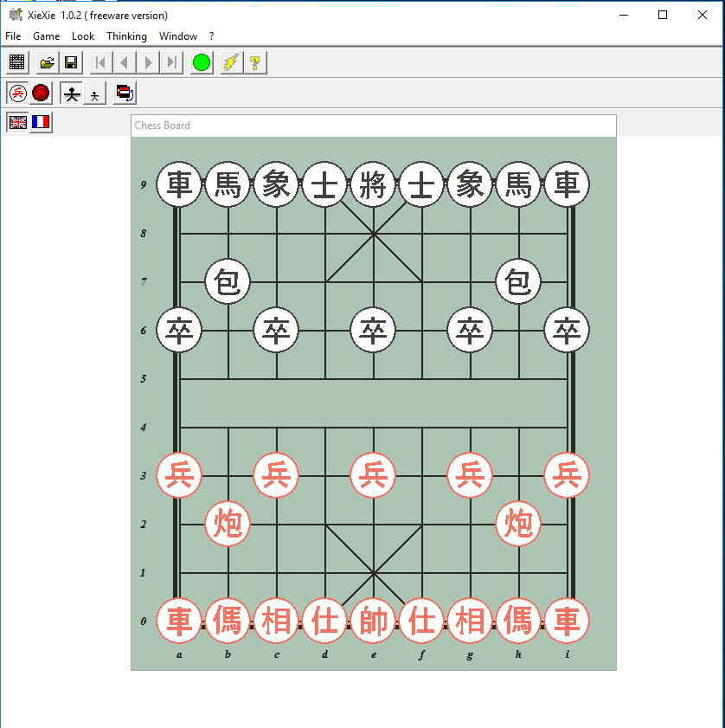The image size is (725, 728).
Task: Open the Thinking menu
Action: [x=126, y=36]
